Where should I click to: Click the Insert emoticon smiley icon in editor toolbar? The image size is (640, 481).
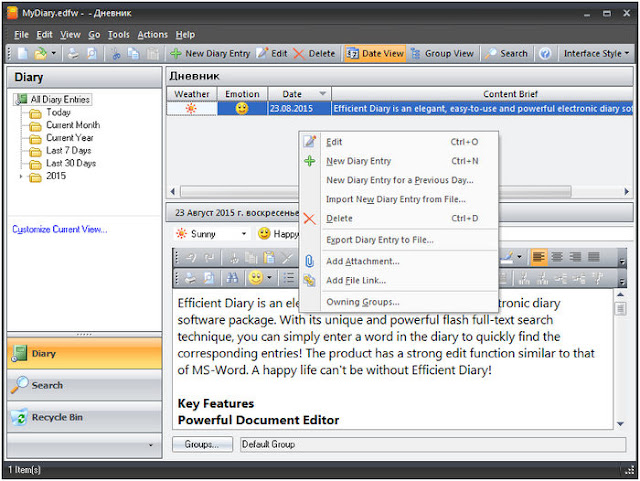(x=256, y=278)
